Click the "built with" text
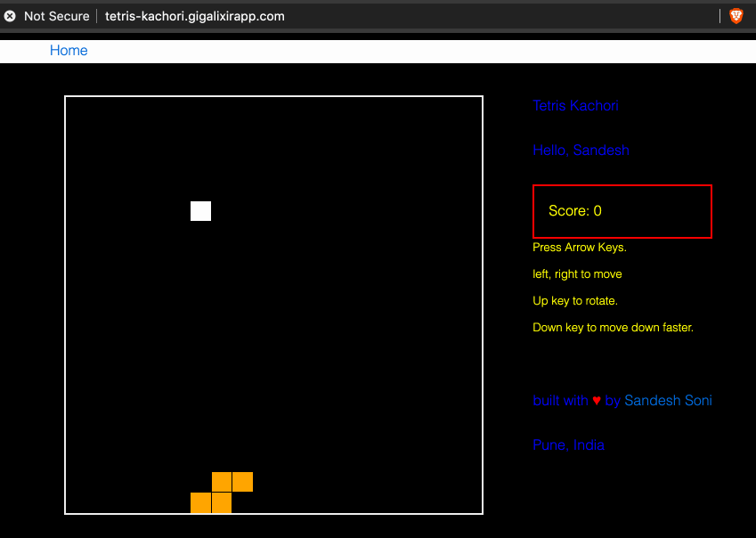This screenshot has width=756, height=538. coord(560,401)
